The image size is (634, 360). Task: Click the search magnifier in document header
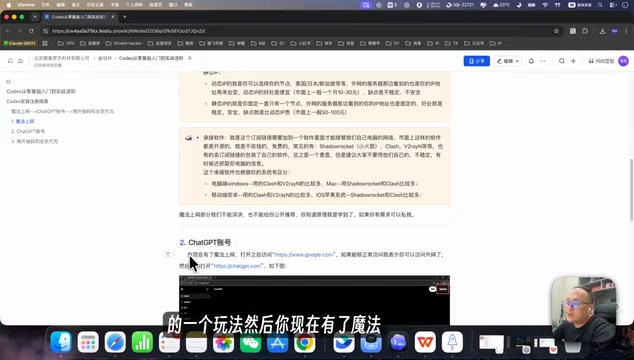click(562, 61)
